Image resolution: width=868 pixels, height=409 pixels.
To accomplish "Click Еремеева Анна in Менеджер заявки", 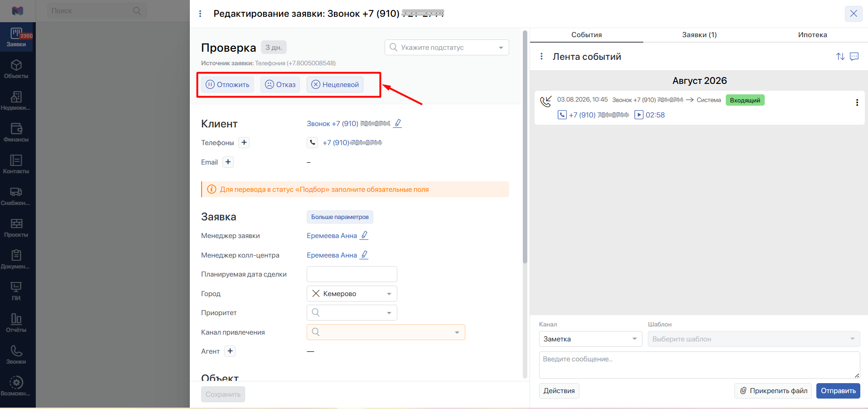I will pos(332,235).
